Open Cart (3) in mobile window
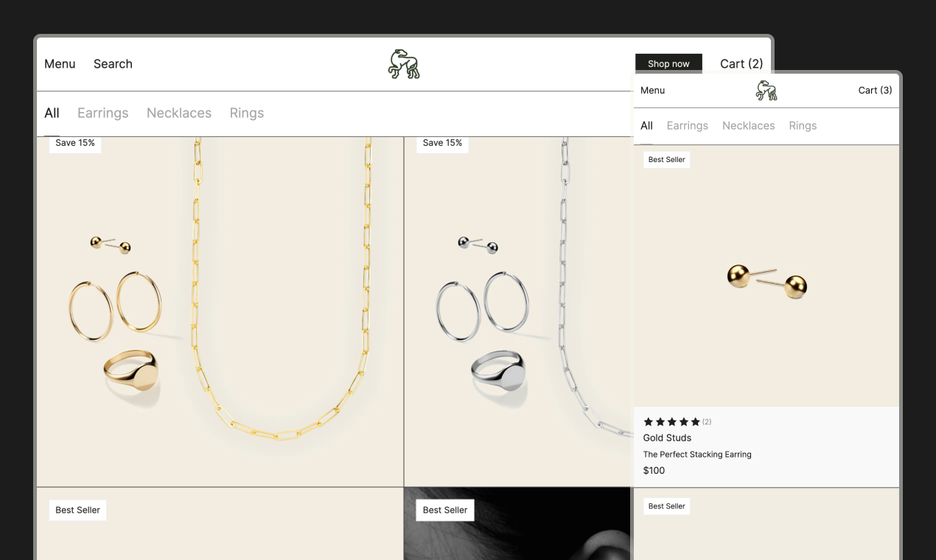The image size is (936, 560). [875, 91]
